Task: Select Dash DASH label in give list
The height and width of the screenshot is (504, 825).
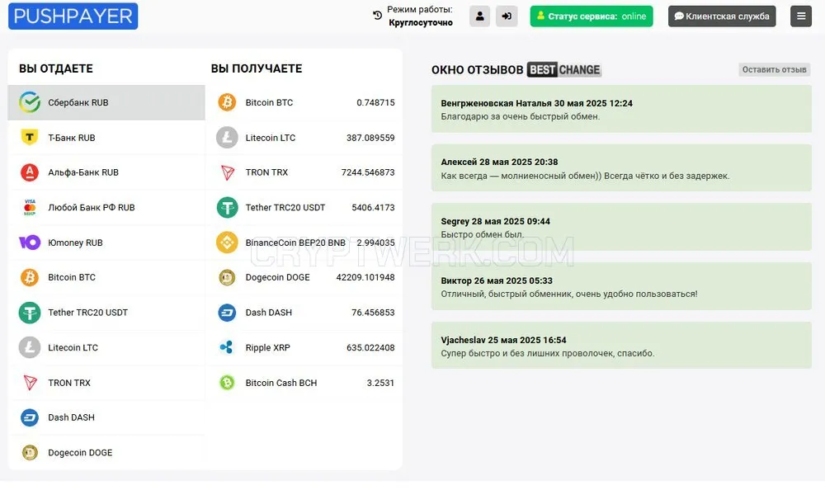Action: (x=71, y=417)
